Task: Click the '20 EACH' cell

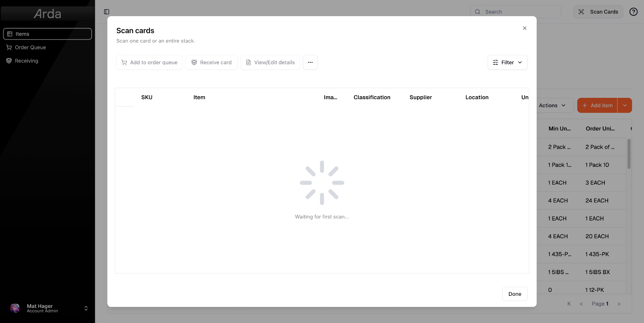Action: click(x=597, y=236)
